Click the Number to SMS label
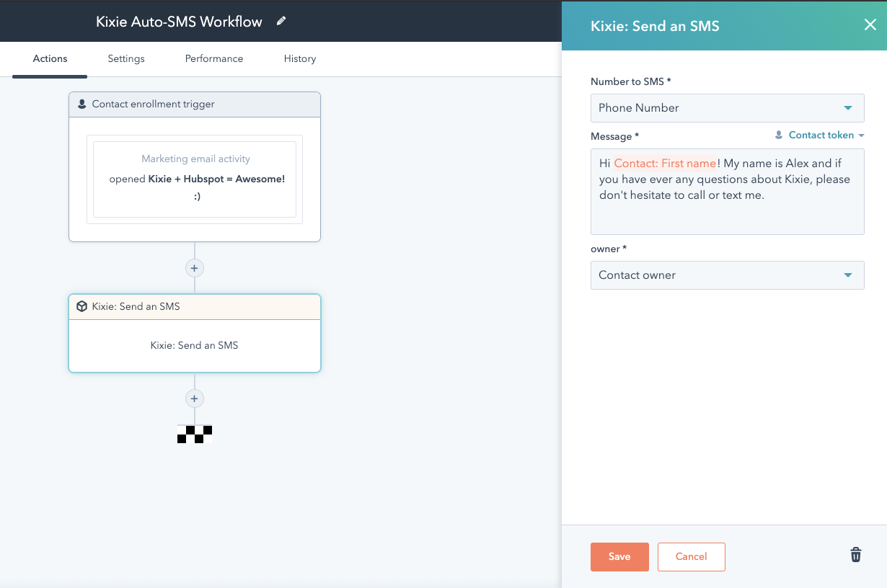 pyautogui.click(x=631, y=81)
